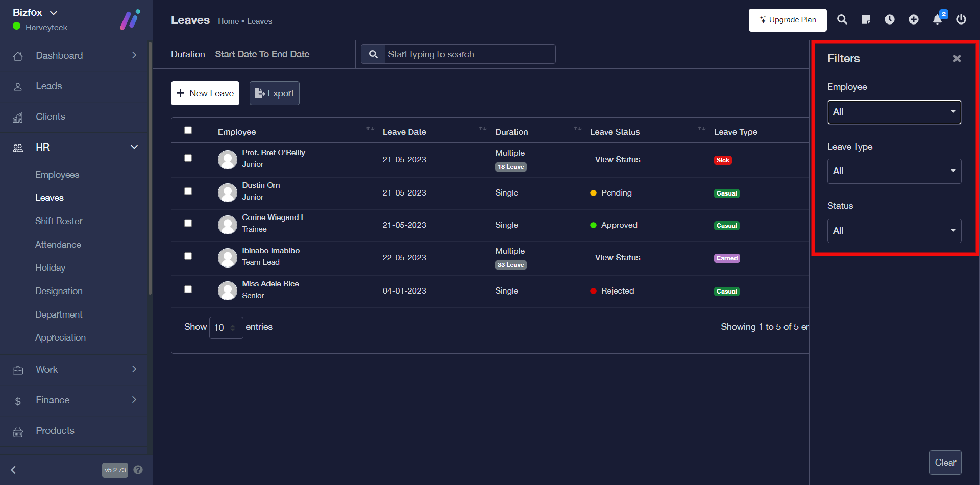Click the search magnifier icon in header
The height and width of the screenshot is (485, 980).
coord(842,20)
